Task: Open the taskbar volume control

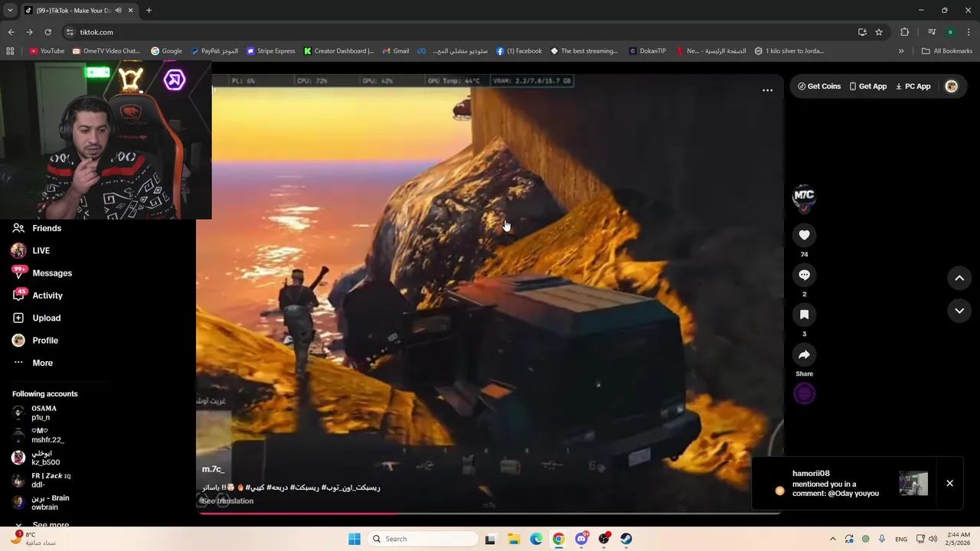Action: tap(933, 539)
